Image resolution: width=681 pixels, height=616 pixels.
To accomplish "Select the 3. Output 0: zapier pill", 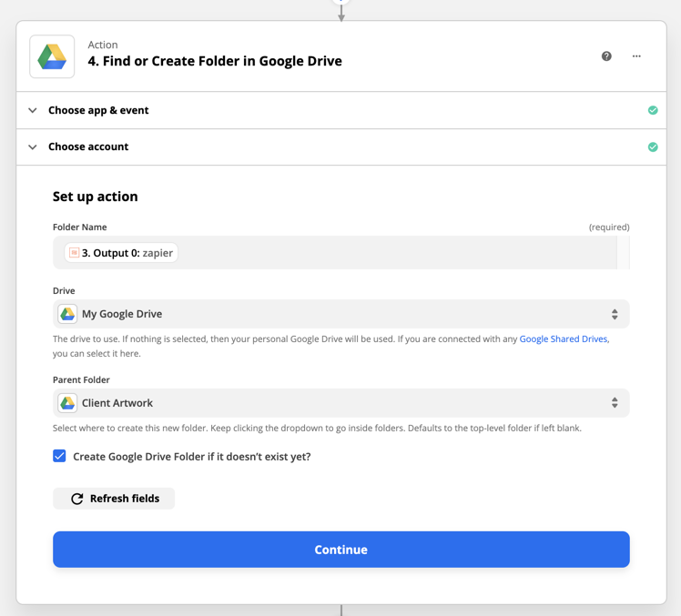I will (121, 253).
